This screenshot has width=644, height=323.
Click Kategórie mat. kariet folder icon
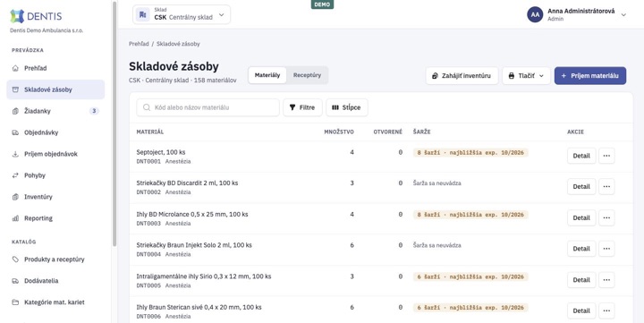[x=15, y=302]
